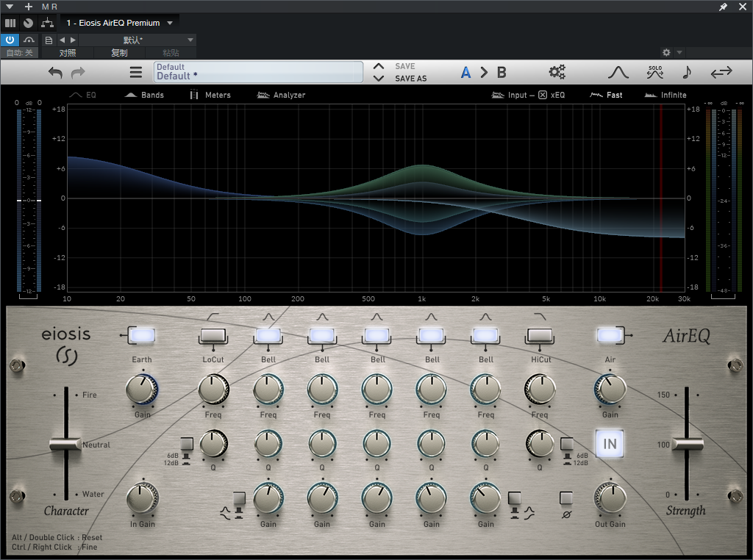The image size is (753, 560).
Task: Click the up chevron beside SAVE
Action: pos(379,66)
